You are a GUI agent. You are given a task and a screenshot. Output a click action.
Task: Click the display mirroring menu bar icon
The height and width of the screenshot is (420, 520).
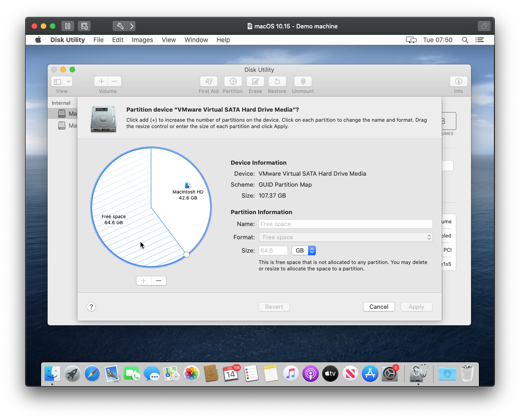tap(411, 40)
